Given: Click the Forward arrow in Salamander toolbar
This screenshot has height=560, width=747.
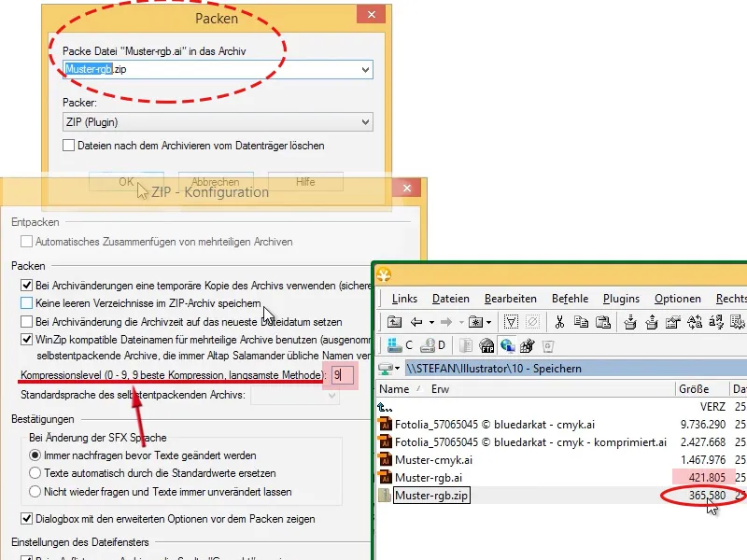Looking at the screenshot, I should click(x=446, y=322).
